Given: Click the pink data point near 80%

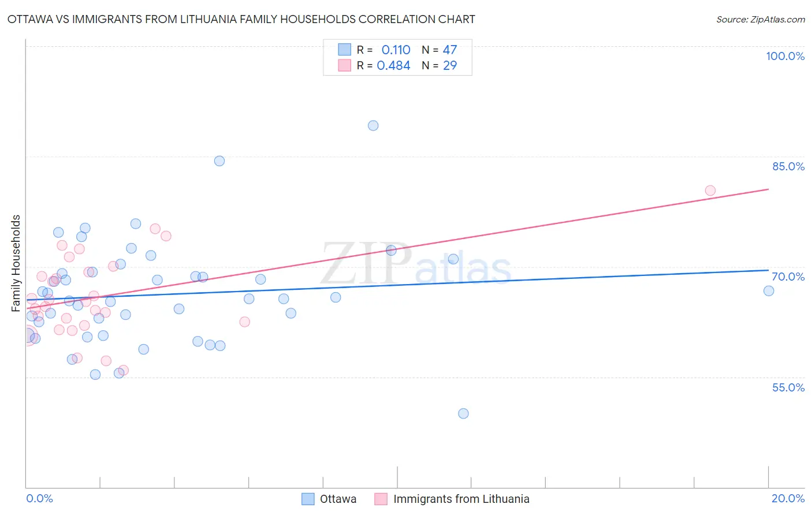Looking at the screenshot, I should [710, 191].
